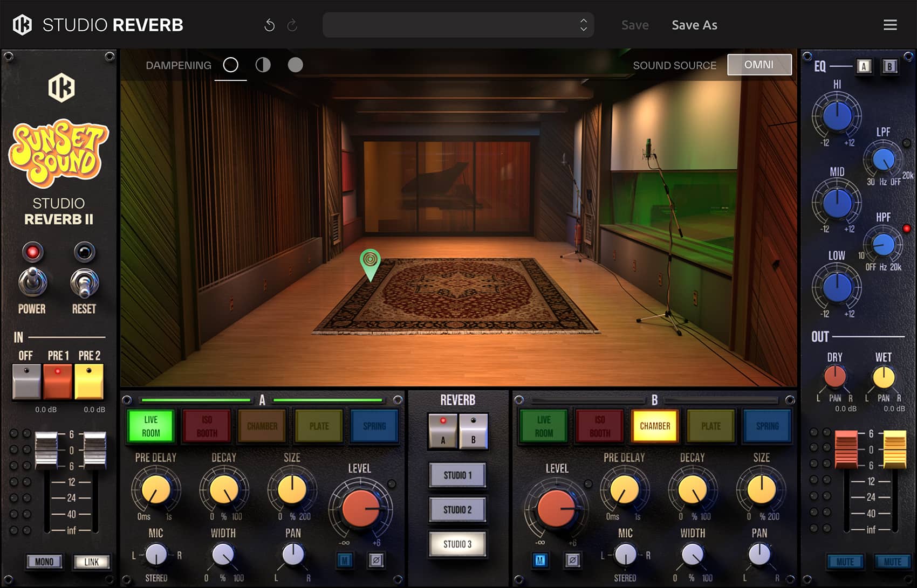
Task: Select reverb A routing button
Action: (443, 431)
